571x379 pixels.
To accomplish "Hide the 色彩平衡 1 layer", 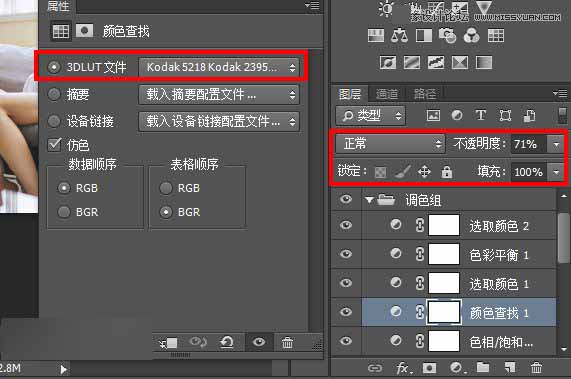I will [346, 253].
